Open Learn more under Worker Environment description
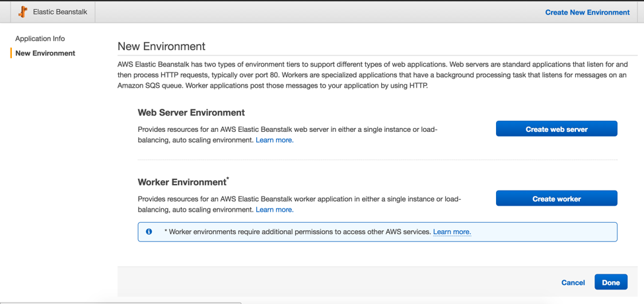Viewport: 644px width, 304px height. (274, 209)
